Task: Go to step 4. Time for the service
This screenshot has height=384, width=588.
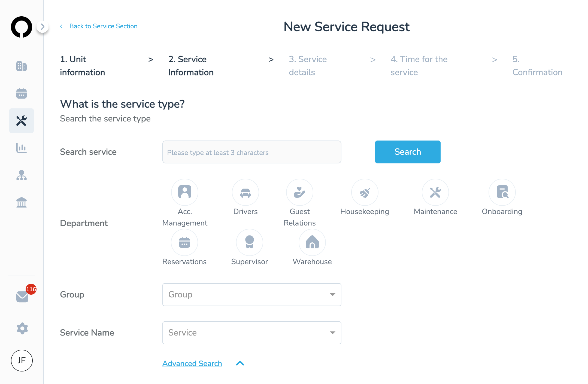Action: [x=419, y=66]
